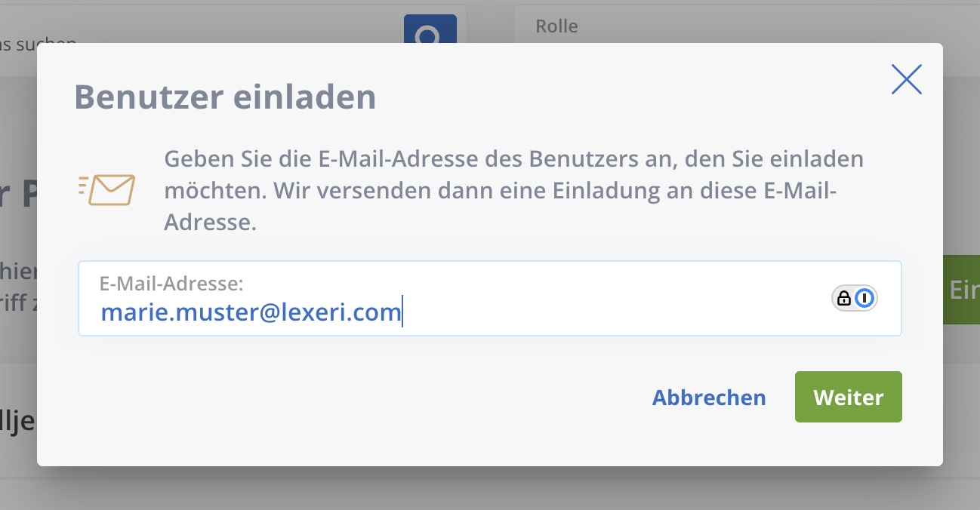The image size is (980, 510).
Task: Click blank dialog area left of Abbrechen
Action: click(x=355, y=398)
